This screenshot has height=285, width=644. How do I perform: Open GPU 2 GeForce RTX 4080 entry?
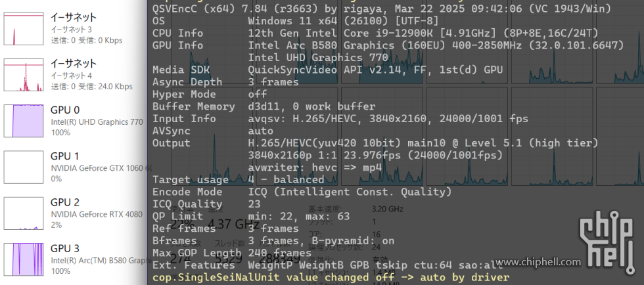click(74, 213)
